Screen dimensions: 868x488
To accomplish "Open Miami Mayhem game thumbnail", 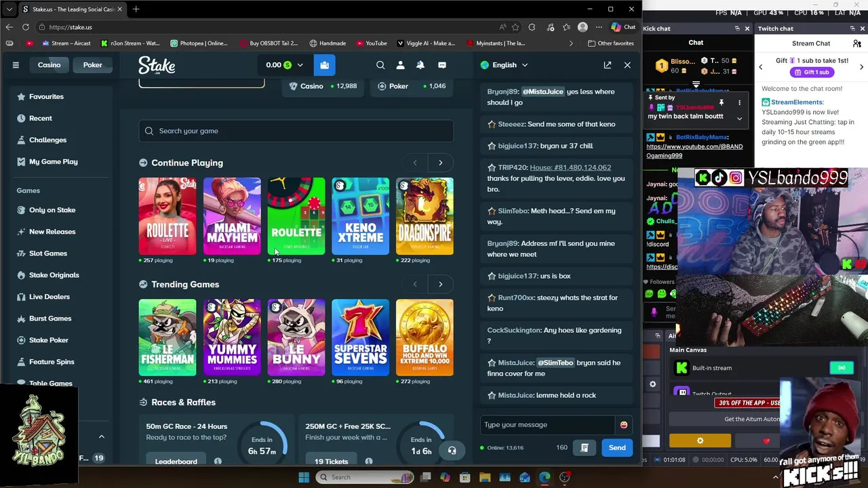I will click(x=232, y=216).
